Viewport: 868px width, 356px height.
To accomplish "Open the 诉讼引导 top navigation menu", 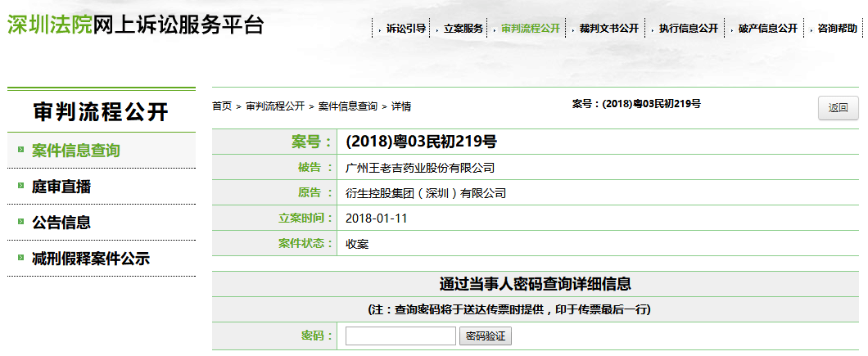I will 405,28.
